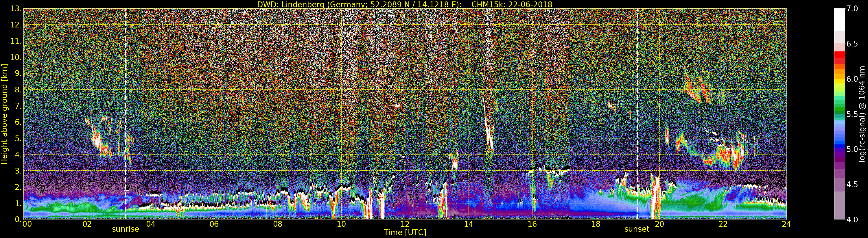Select the 13 km height tick label
This screenshot has width=868, height=238.
click(x=16, y=9)
